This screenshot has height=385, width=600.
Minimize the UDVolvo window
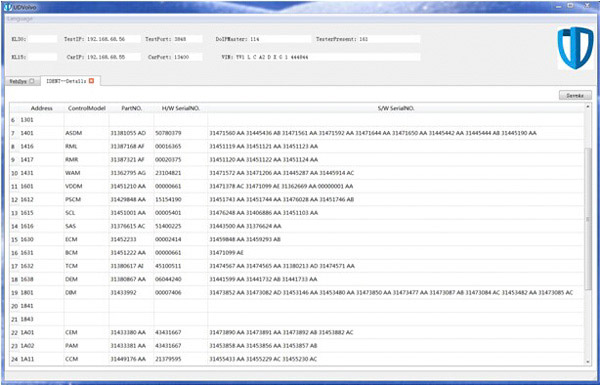tap(559, 6)
